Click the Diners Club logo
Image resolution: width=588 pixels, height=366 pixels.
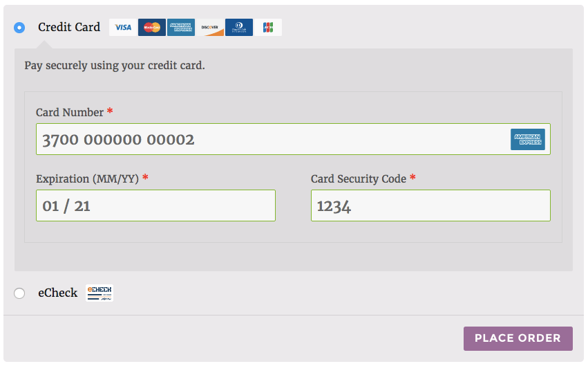pos(239,28)
